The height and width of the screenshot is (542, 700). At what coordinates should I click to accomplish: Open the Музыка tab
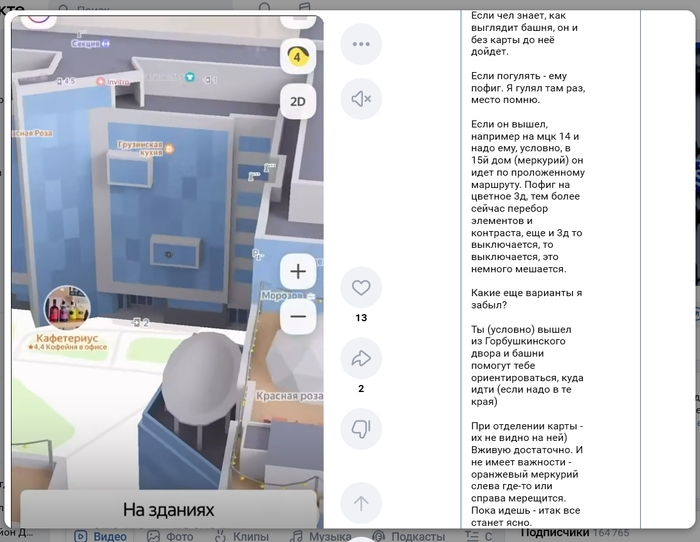tap(321, 536)
